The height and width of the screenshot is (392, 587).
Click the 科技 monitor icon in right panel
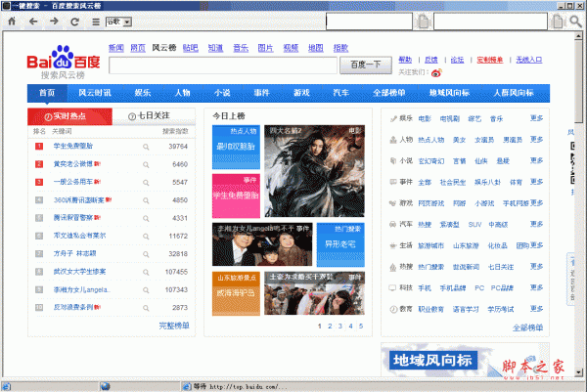click(x=392, y=287)
